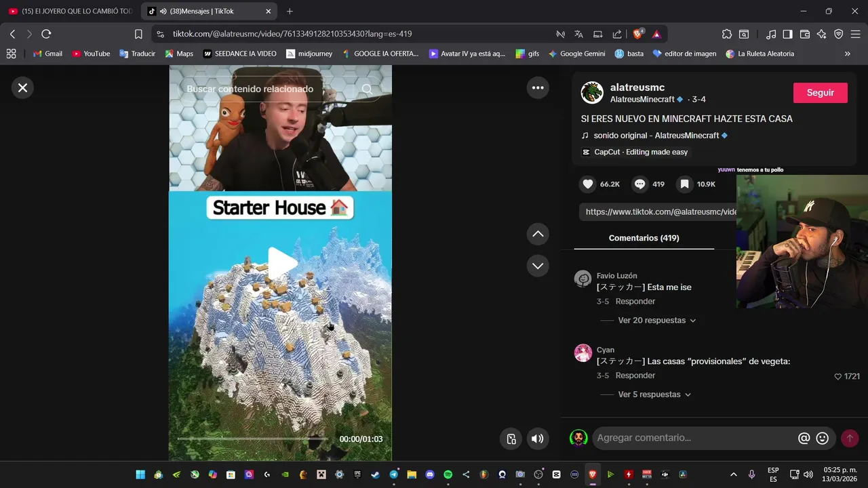The image size is (868, 488).
Task: Save video with the bookmark icon
Action: click(685, 184)
